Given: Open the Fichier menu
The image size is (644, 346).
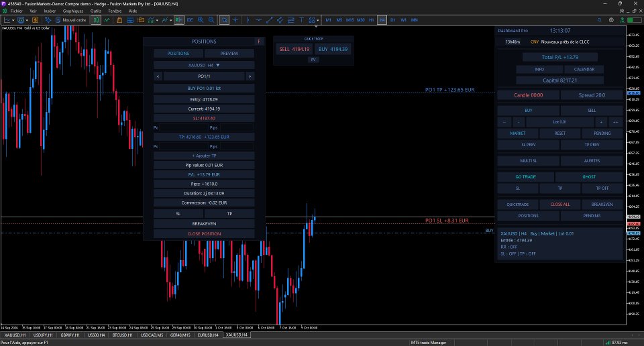Looking at the screenshot, I should tap(16, 11).
